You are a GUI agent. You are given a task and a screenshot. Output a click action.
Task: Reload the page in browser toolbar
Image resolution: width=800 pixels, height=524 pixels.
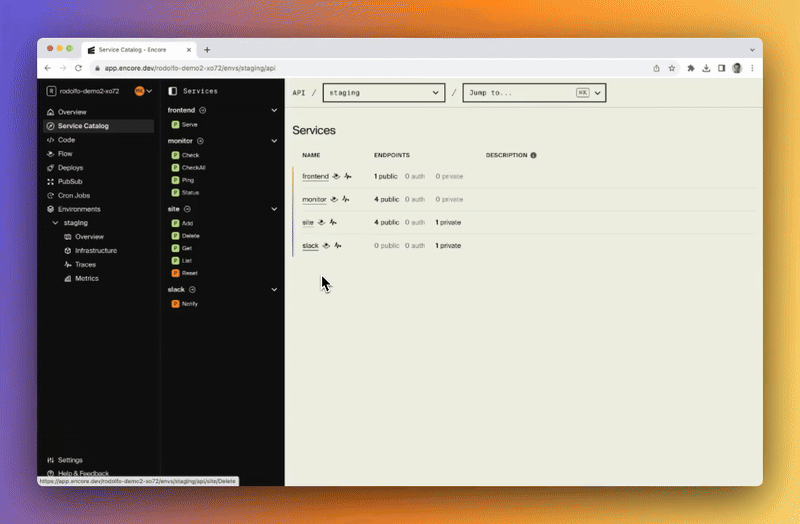78,68
